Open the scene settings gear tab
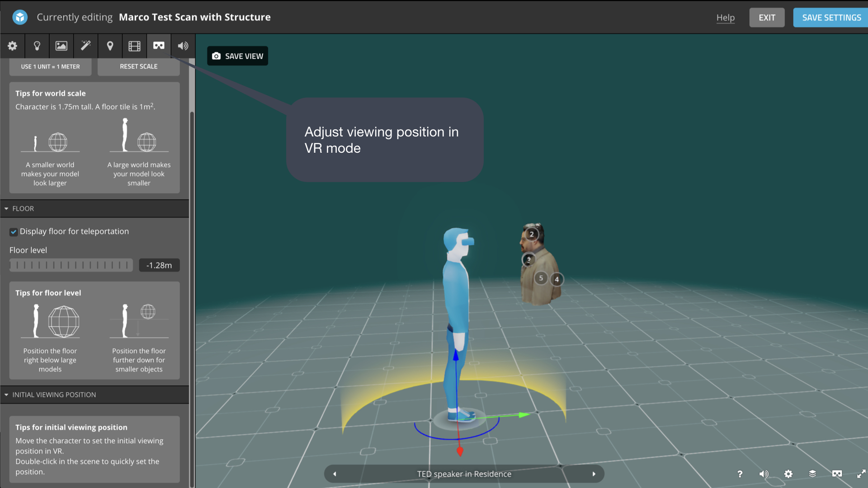This screenshot has width=868, height=488. (x=13, y=46)
